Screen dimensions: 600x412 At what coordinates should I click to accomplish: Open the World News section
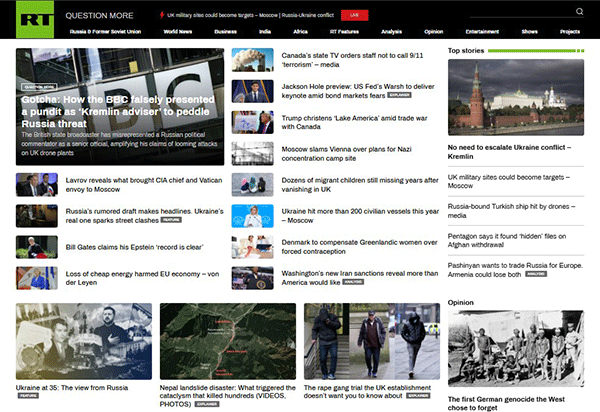(x=178, y=32)
